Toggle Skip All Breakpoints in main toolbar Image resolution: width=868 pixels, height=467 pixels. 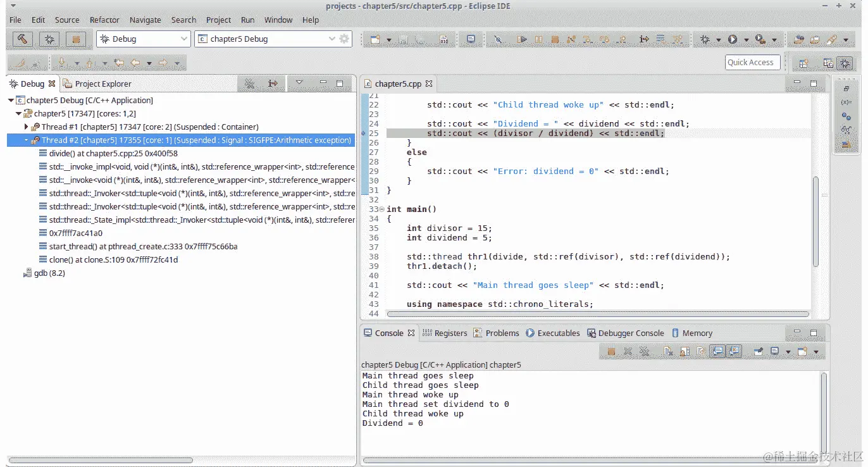pos(498,39)
